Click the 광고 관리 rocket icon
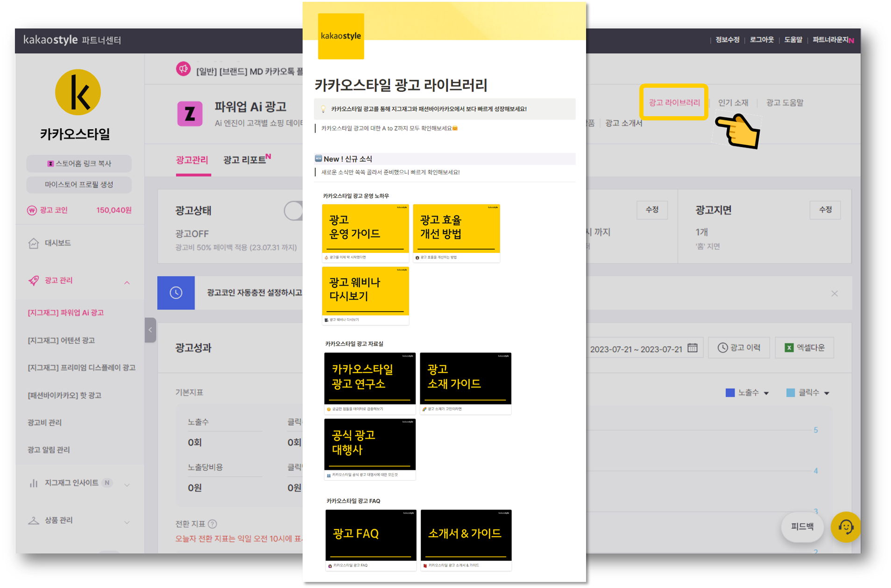 pos(34,280)
